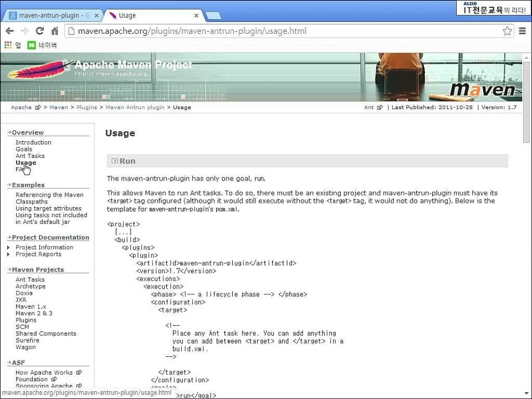Open the Naver bookmark icon
532x399 pixels.
(x=32, y=45)
